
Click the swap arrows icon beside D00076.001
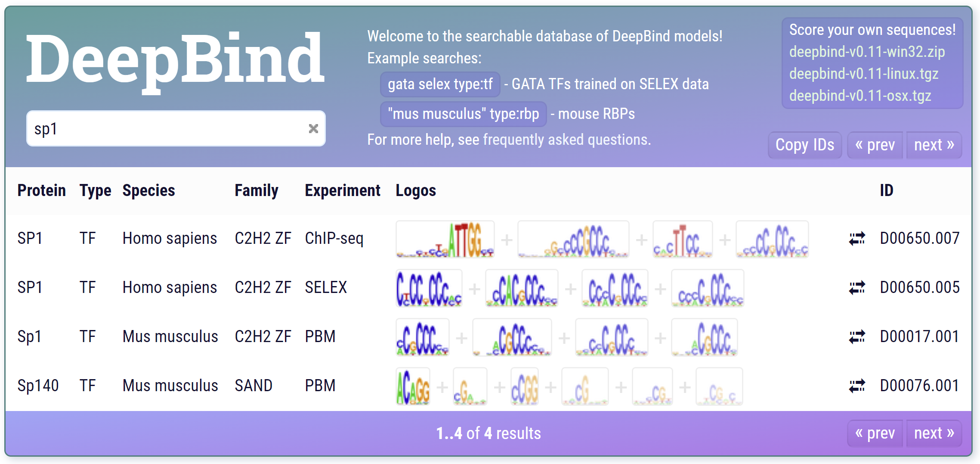tap(856, 386)
